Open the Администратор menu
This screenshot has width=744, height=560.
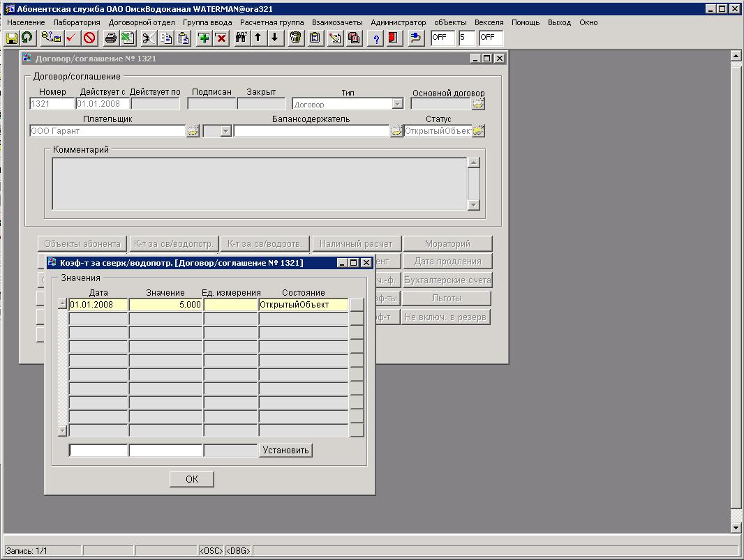point(398,22)
